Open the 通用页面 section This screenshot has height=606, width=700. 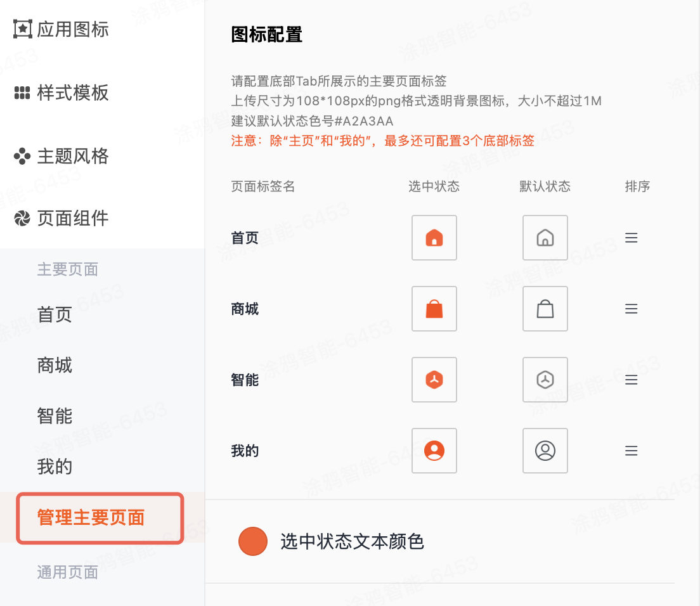click(67, 572)
